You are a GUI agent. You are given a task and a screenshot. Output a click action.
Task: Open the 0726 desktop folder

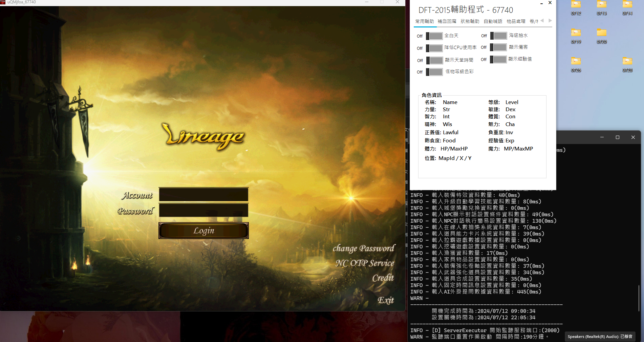tap(576, 65)
